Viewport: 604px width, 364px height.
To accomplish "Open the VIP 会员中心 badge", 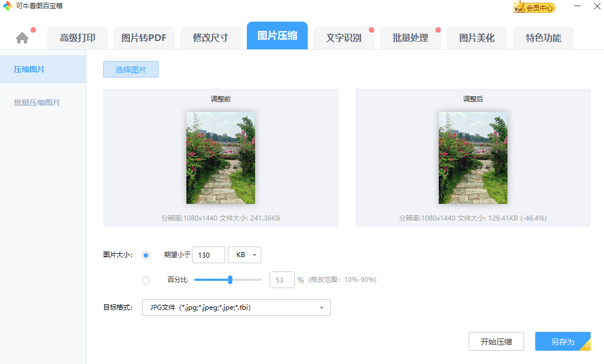I will click(x=534, y=7).
